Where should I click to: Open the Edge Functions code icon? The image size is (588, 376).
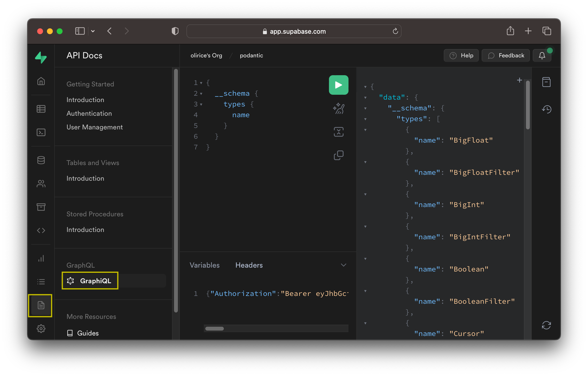click(41, 230)
